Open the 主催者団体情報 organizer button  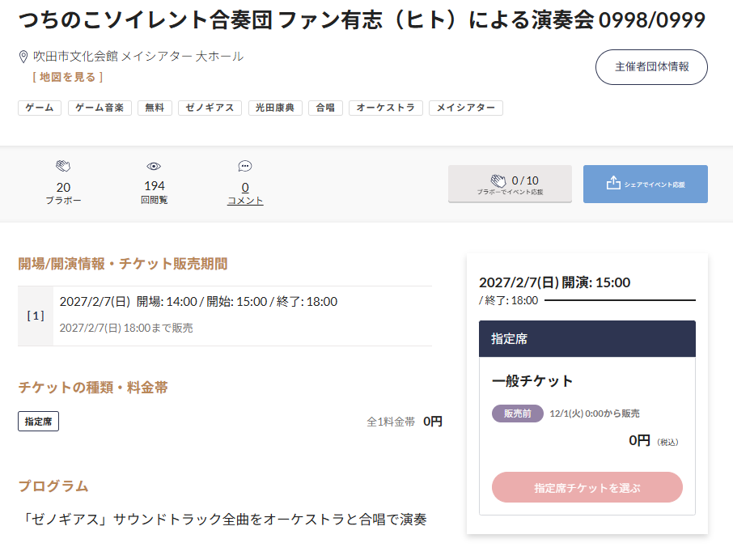tap(651, 67)
